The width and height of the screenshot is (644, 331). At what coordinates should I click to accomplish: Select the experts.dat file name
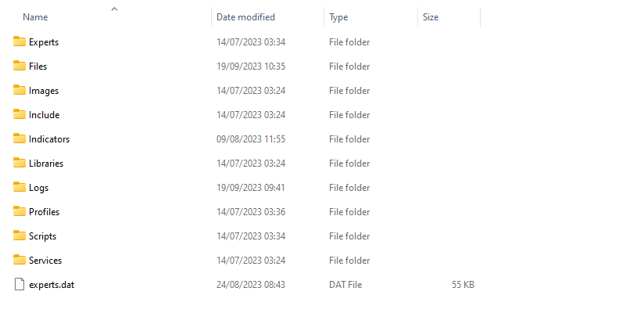pos(52,285)
